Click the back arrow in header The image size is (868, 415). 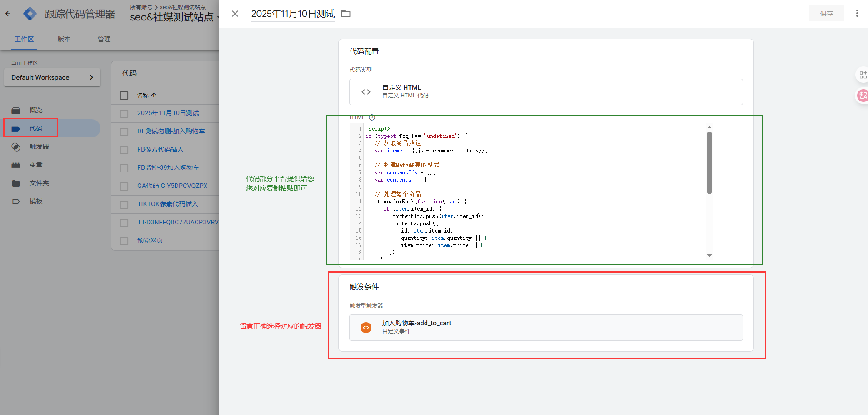(8, 14)
